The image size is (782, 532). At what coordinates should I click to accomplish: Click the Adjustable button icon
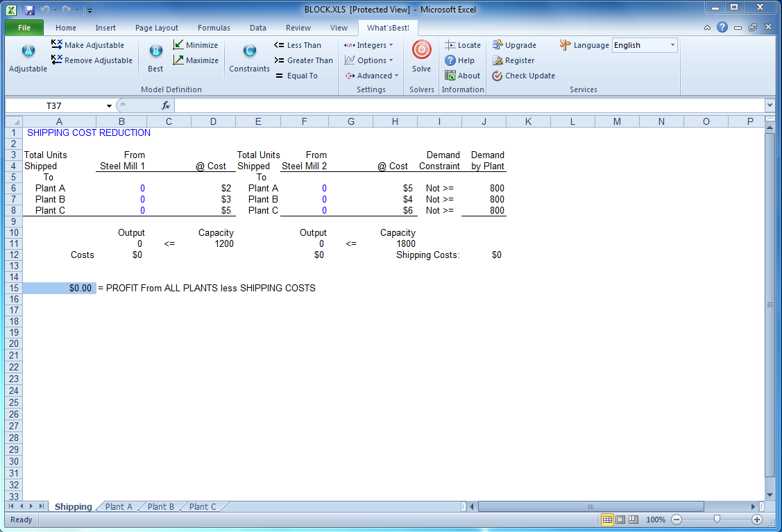point(28,51)
